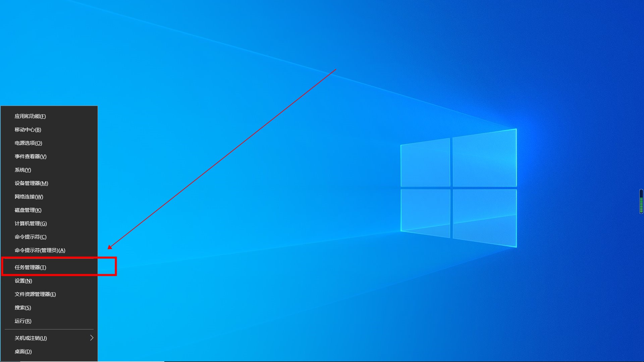The height and width of the screenshot is (362, 644).
Task: Launch 文件资源管理器(E) entry
Action: [x=35, y=294]
